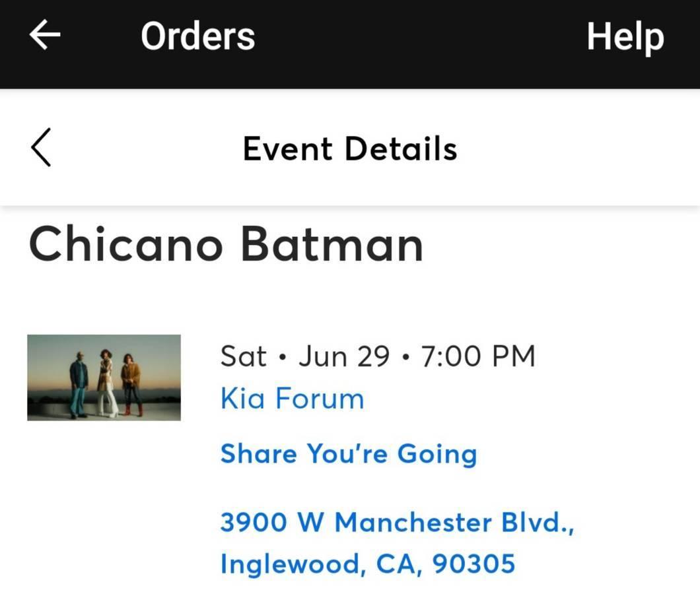Select the Chicano Batman event title
Screen dimensions: 700x594
coord(226,244)
